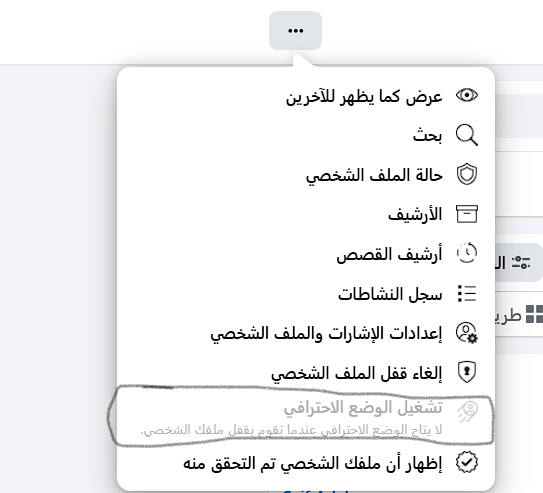The height and width of the screenshot is (493, 543).
Task: Click the profile and tagging settings gear icon
Action: [x=467, y=333]
